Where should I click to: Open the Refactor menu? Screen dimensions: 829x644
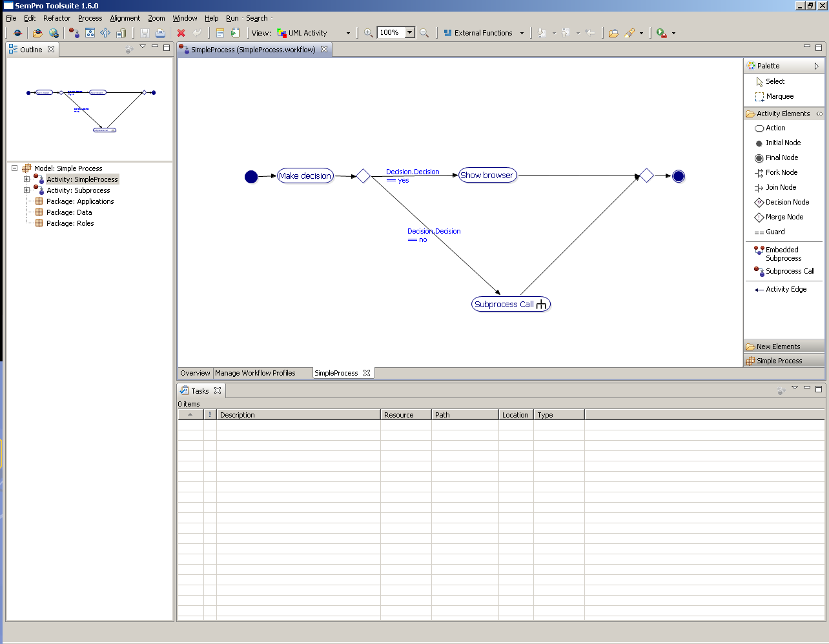(57, 18)
